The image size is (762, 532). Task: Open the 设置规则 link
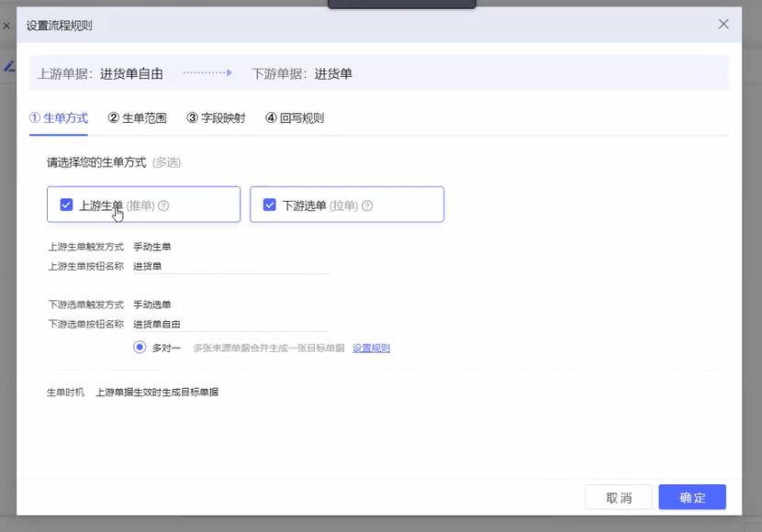(x=371, y=349)
